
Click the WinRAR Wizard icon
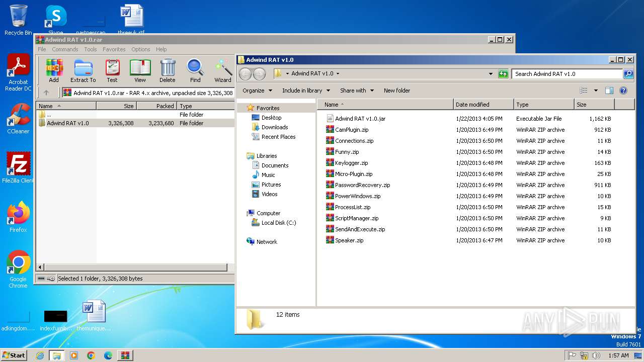[x=223, y=71]
